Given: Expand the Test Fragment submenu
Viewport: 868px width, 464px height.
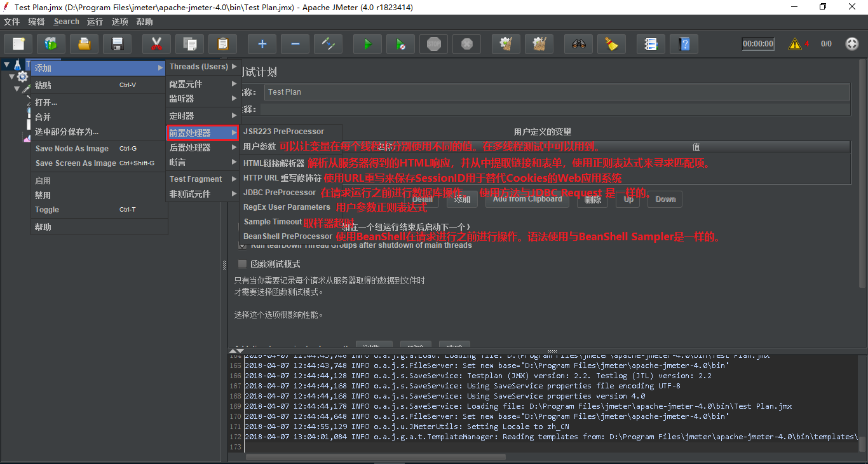Looking at the screenshot, I should click(203, 179).
